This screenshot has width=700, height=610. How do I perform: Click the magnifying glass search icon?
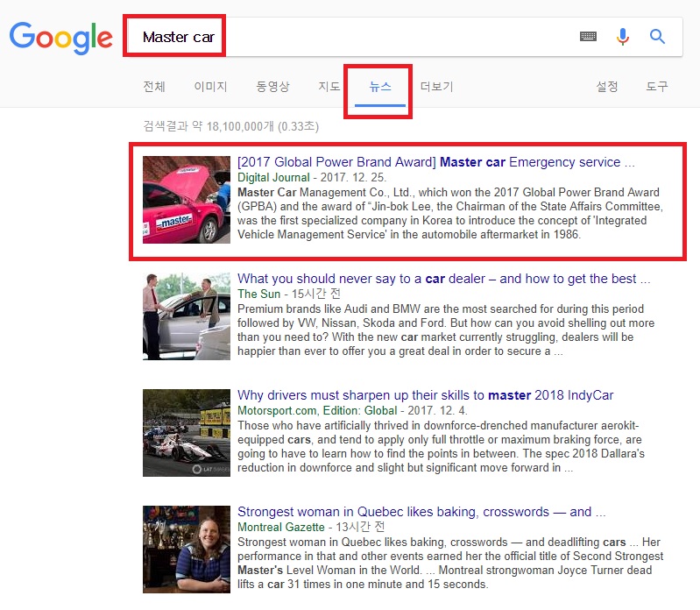(x=657, y=37)
